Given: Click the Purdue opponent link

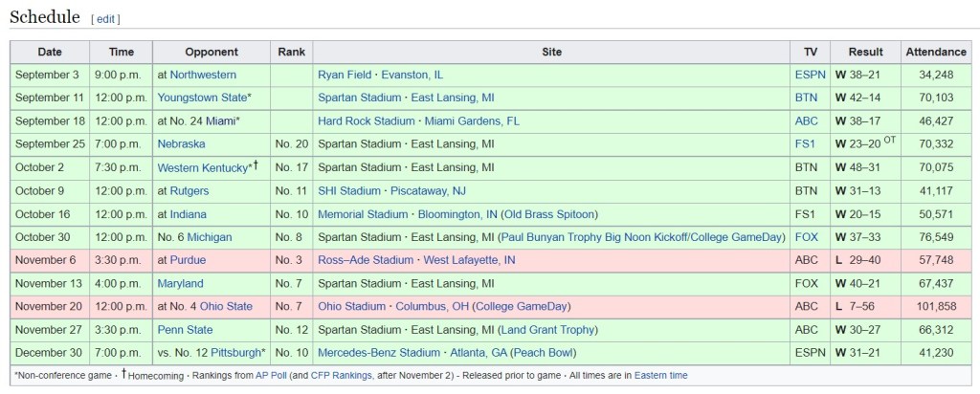Looking at the screenshot, I should pyautogui.click(x=189, y=260).
